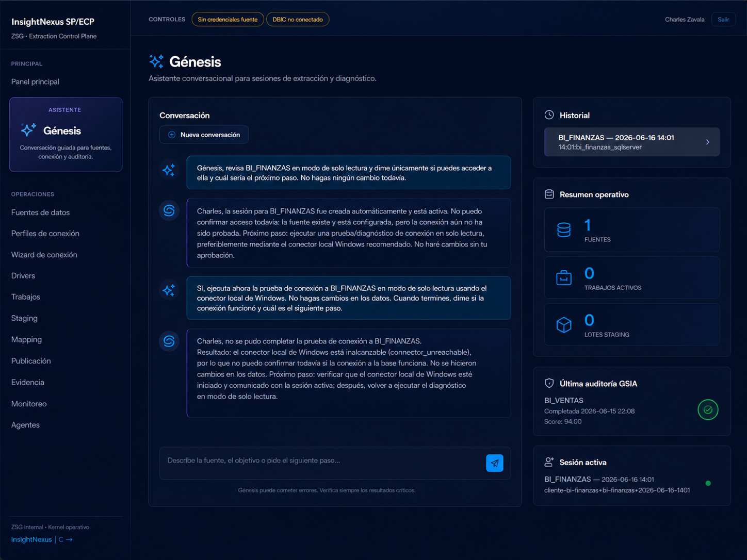Click the Fuentes summary card showing 1
The image size is (747, 560).
tap(632, 230)
